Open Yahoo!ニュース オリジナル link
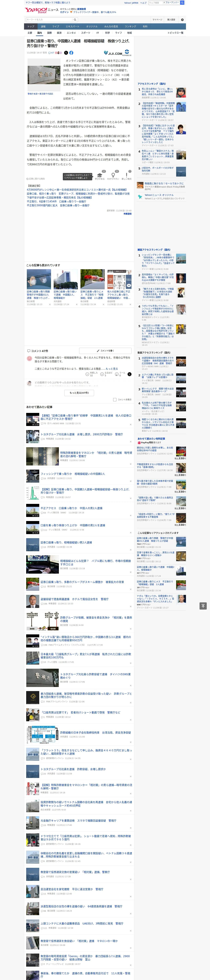The width and height of the screenshot is (210, 980). pyautogui.click(x=159, y=195)
